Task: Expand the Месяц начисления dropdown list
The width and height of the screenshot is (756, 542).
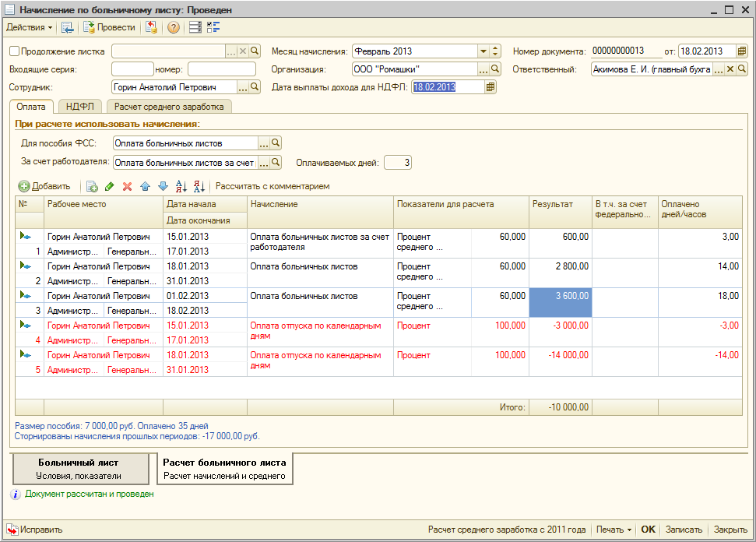Action: [x=483, y=51]
